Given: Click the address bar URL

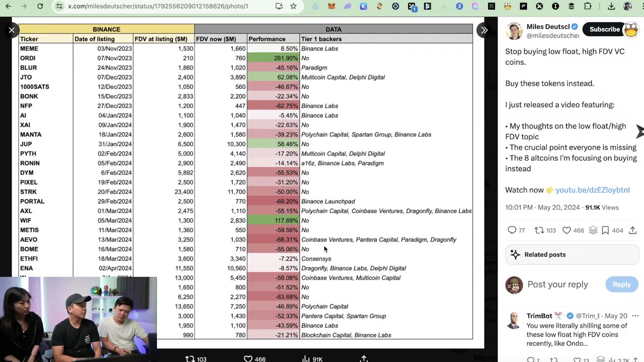Looking at the screenshot, I should tap(158, 7).
